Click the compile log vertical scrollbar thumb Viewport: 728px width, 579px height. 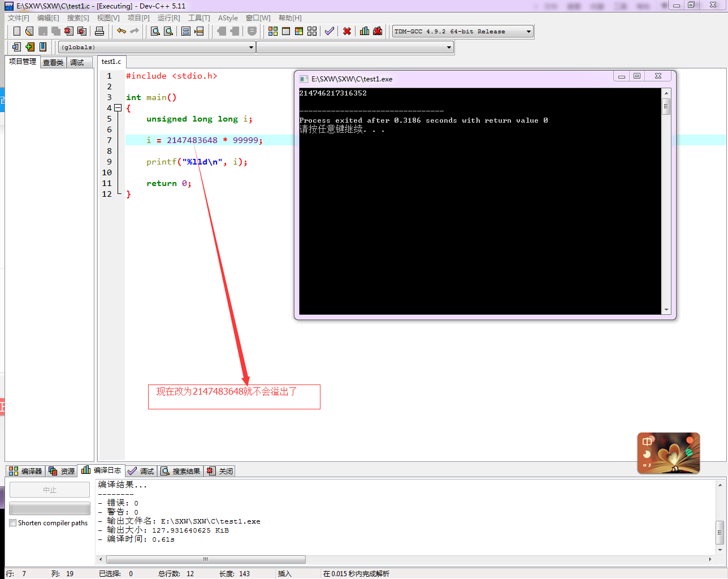(x=720, y=532)
